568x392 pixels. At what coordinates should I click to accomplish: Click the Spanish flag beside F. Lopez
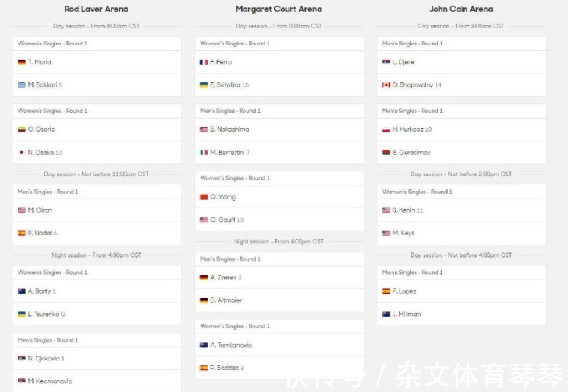[x=386, y=291]
